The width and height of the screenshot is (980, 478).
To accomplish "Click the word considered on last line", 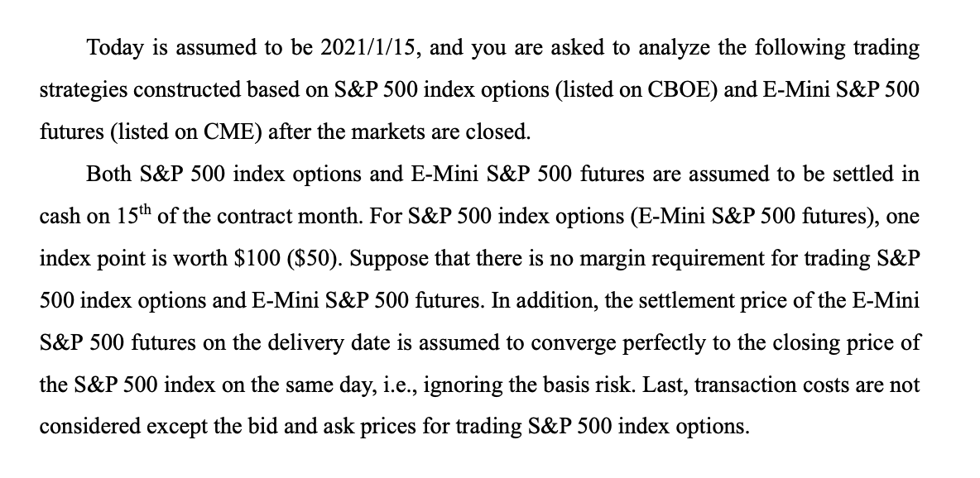I will point(90,427).
